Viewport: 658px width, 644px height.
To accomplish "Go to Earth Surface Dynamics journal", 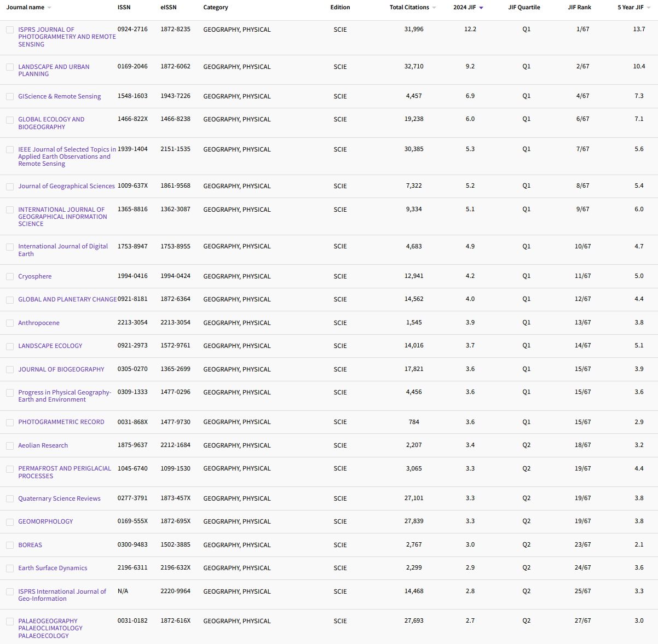I will point(53,568).
